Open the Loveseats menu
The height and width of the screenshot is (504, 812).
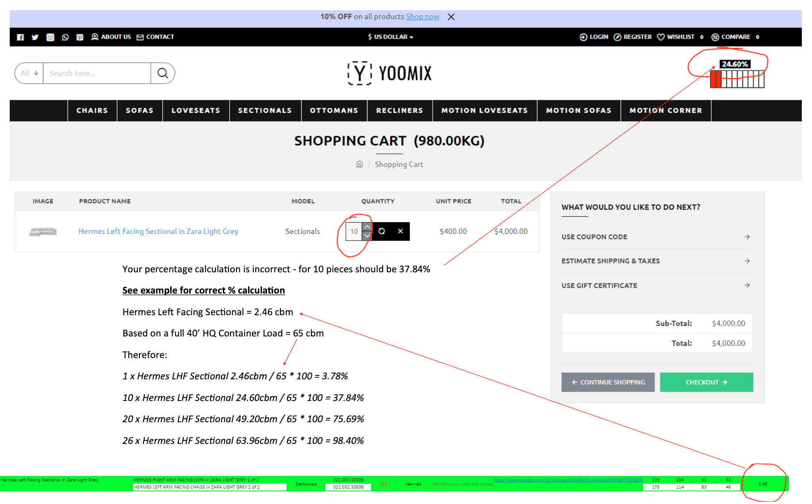pos(196,111)
